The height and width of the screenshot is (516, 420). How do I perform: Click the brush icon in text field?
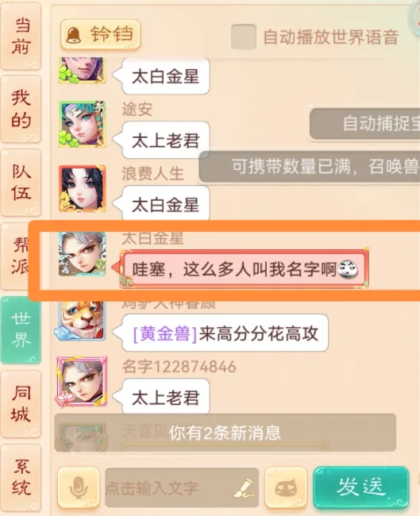point(245,488)
